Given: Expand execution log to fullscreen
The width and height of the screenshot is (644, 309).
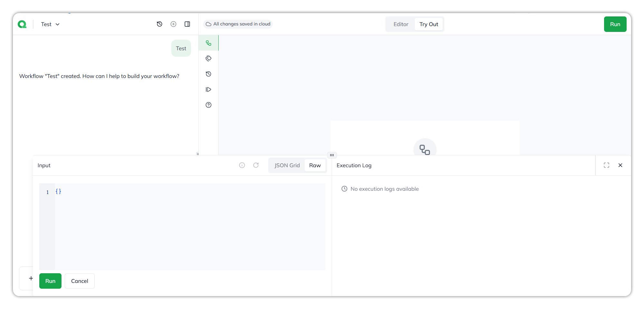Looking at the screenshot, I should point(606,165).
